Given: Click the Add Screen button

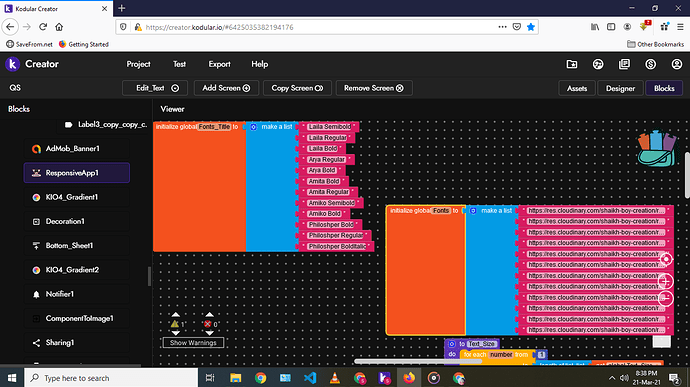Looking at the screenshot, I should click(226, 88).
